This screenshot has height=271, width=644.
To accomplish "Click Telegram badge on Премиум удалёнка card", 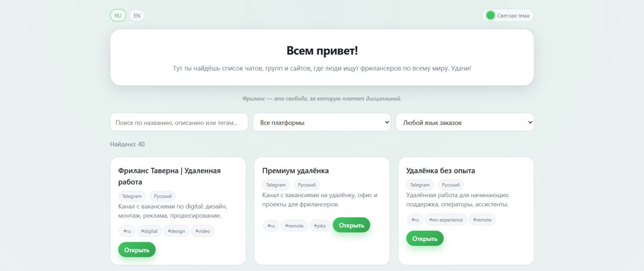I will point(276,185).
